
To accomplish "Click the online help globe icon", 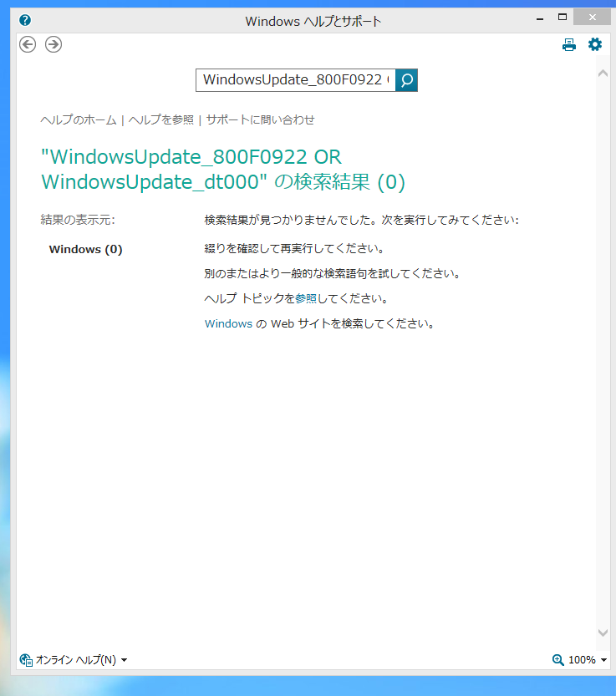I will [26, 660].
